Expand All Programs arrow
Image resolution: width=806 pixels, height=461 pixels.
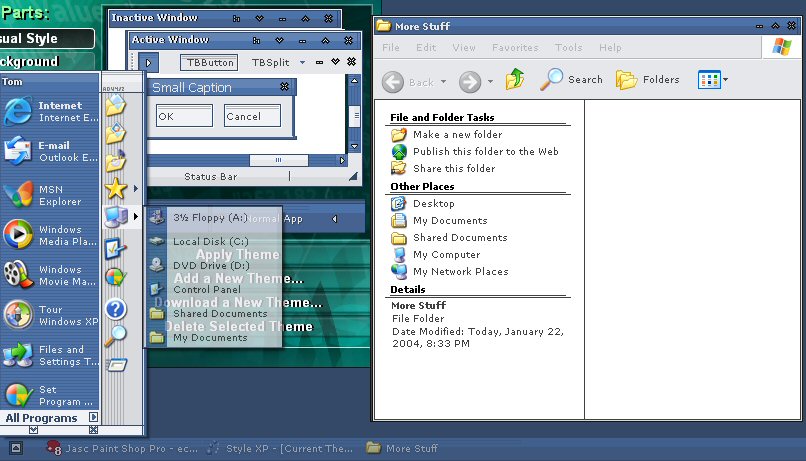[93, 417]
